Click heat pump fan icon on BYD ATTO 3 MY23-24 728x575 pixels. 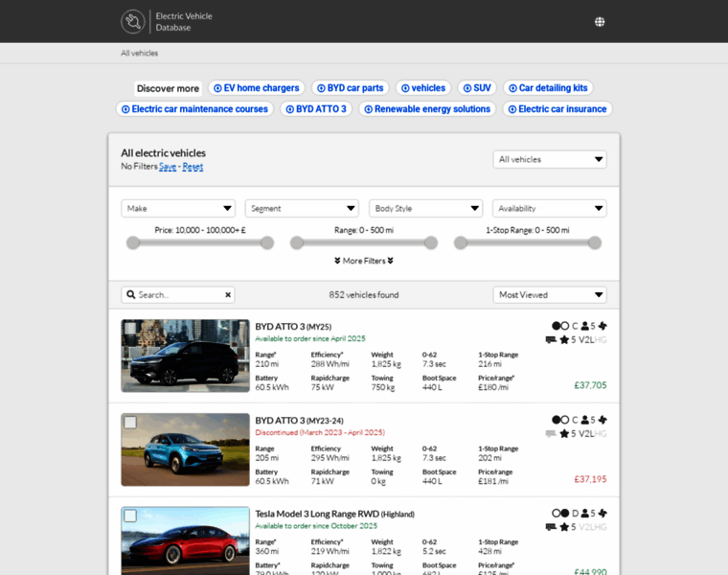[603, 420]
